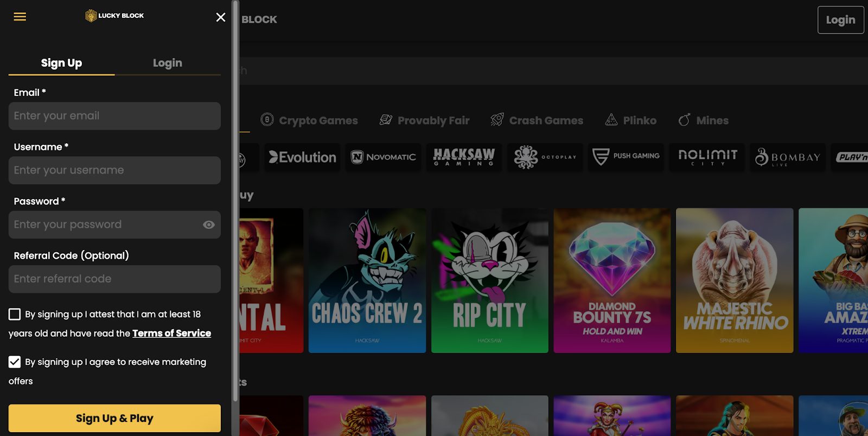The height and width of the screenshot is (436, 868).
Task: Click the Lucky Block logo
Action: 114,16
